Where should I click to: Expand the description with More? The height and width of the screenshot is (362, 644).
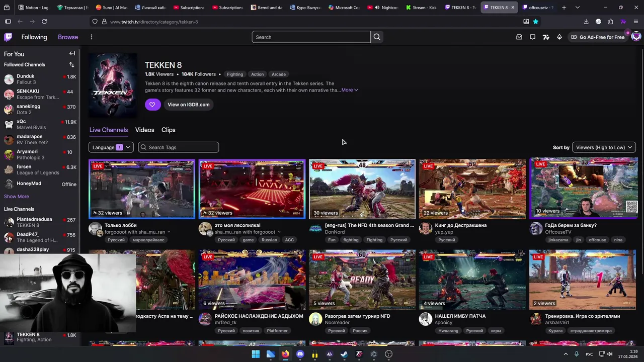tap(350, 90)
